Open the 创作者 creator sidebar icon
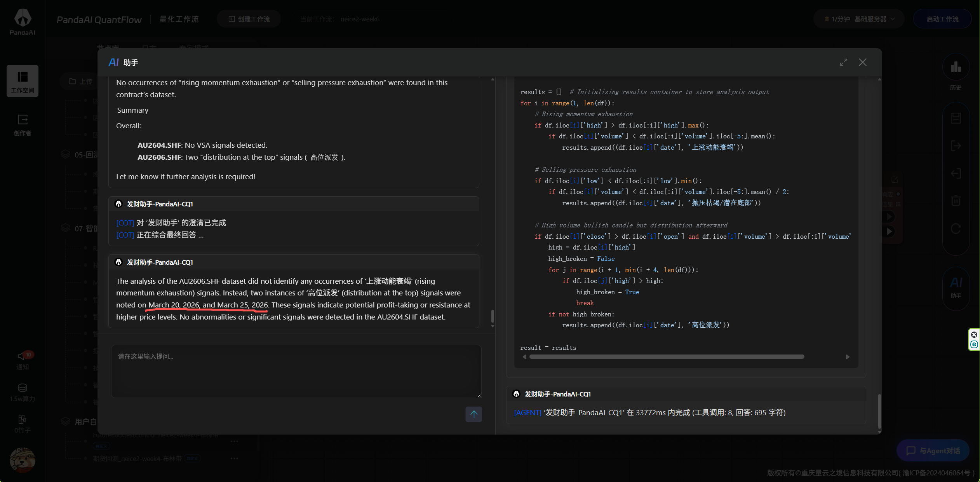This screenshot has width=980, height=482. click(x=23, y=124)
